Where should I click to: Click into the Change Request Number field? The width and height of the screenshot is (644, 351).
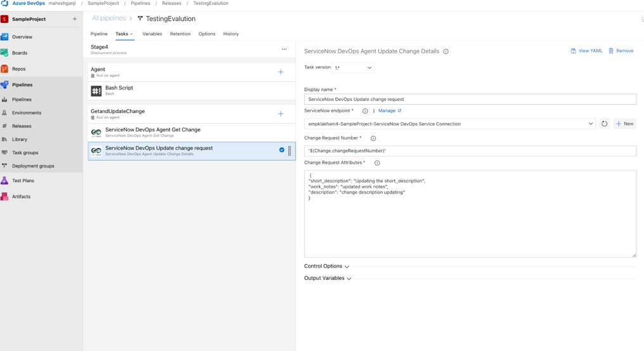pos(470,151)
